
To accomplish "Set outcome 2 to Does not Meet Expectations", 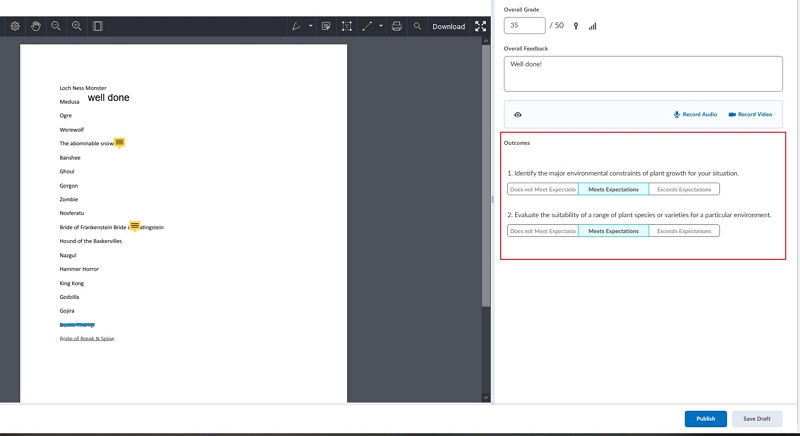I will click(x=543, y=231).
